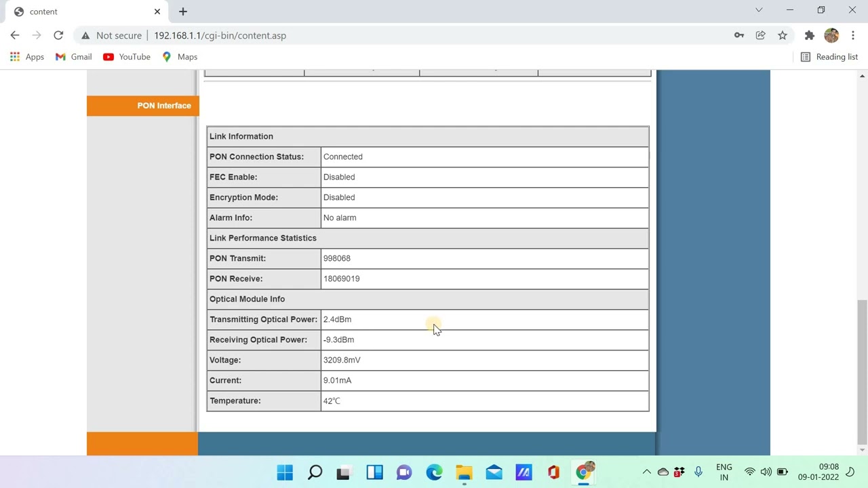868x488 pixels.
Task: Click Receiving Optical Power -9.3dBm
Action: [338, 340]
